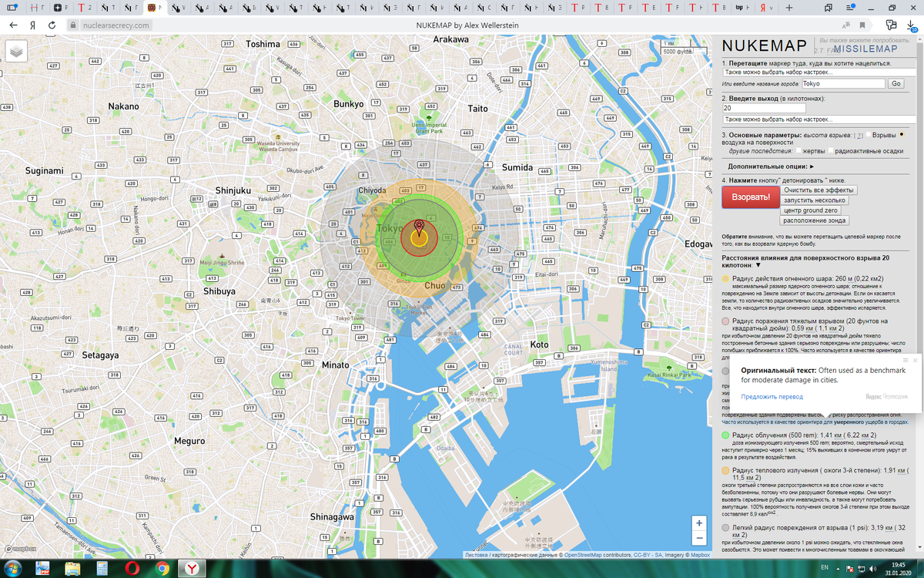The width and height of the screenshot is (924, 578).
Task: Open yield presets dropdown under step 2
Action: tap(819, 119)
